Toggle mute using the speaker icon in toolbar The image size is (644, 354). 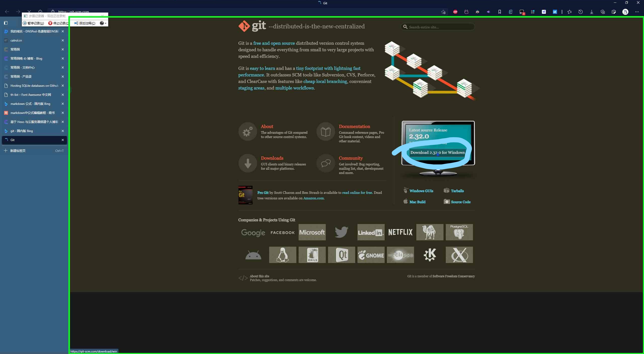488,12
